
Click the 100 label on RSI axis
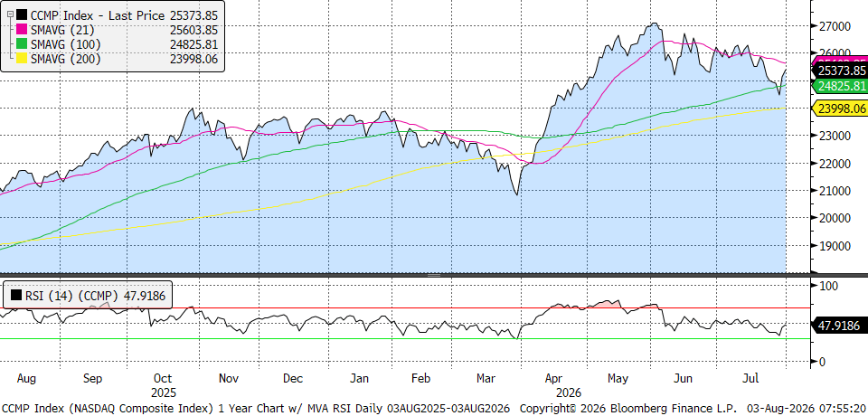click(828, 286)
